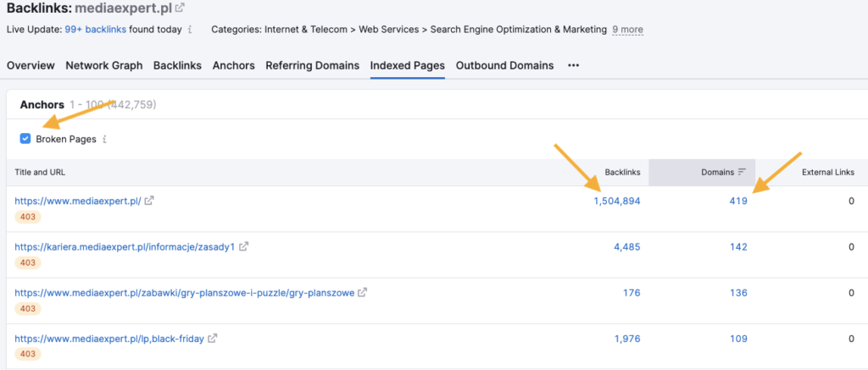Open the lp,black-friday URL link

(109, 339)
